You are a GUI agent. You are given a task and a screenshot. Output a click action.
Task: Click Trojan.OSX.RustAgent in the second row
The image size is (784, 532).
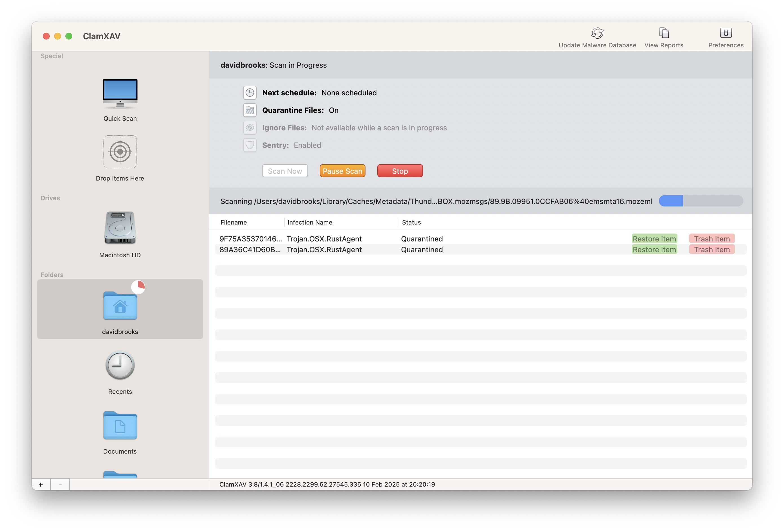pyautogui.click(x=324, y=249)
